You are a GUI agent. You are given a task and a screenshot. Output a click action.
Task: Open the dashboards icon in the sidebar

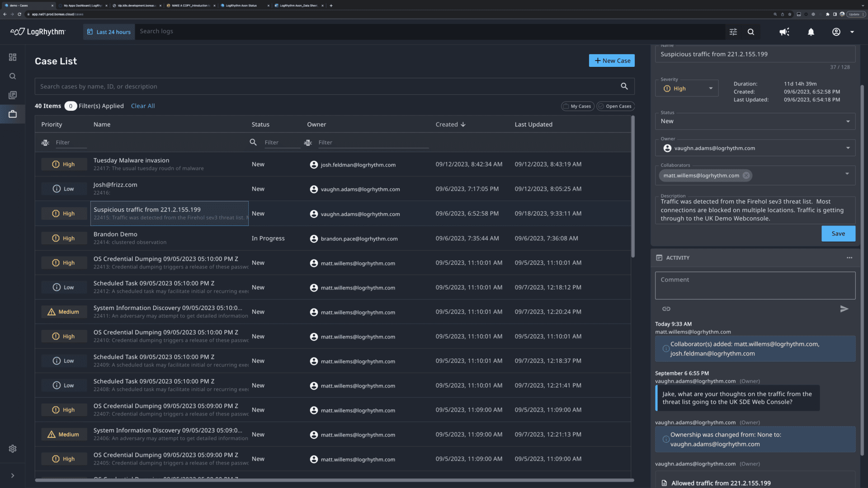pyautogui.click(x=12, y=57)
